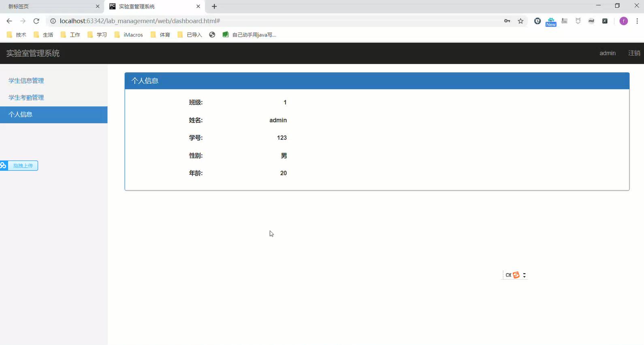Expand input method options arrow
The width and height of the screenshot is (644, 345).
pos(524,275)
